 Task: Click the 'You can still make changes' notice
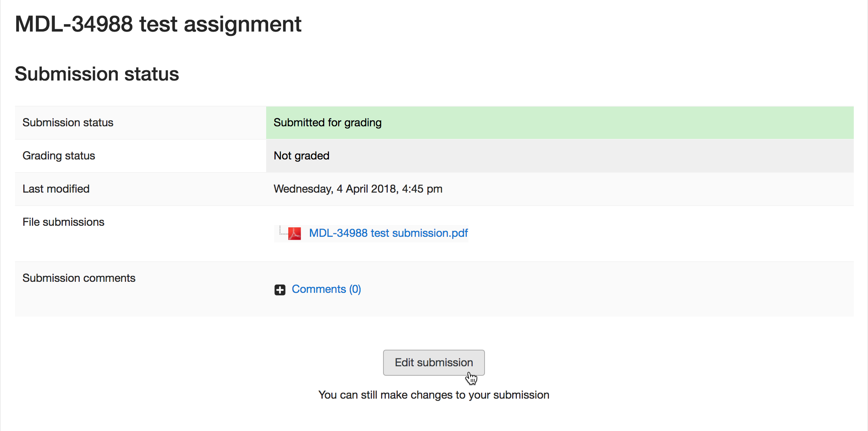[x=434, y=395]
